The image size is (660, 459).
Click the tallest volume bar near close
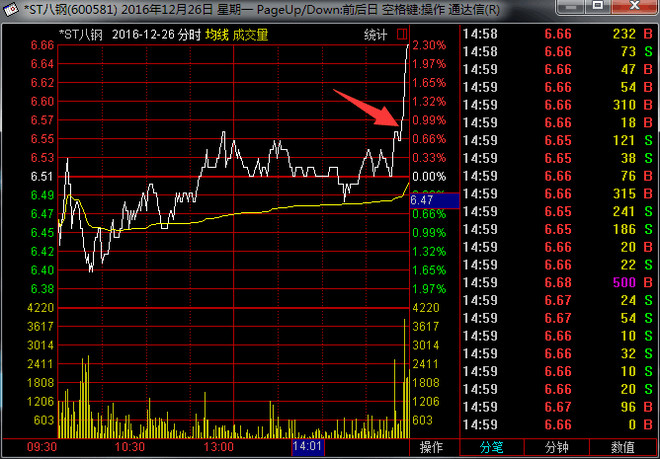(405, 379)
